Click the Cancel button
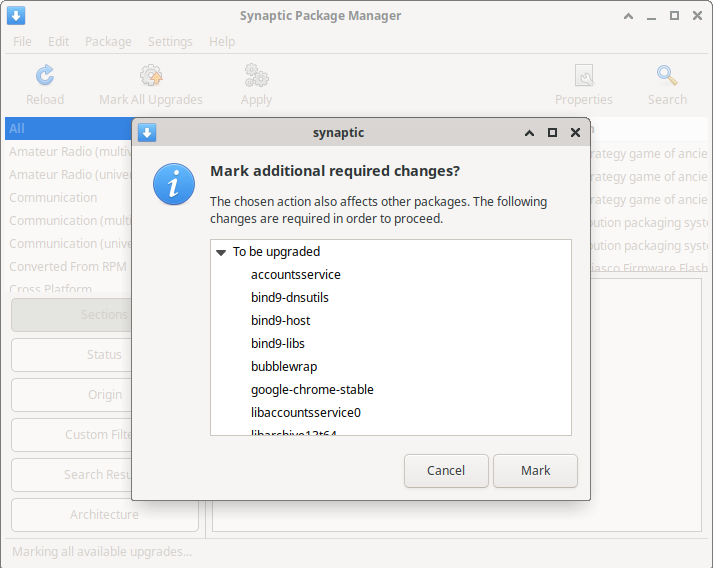Viewport: 713px width, 568px height. pos(446,471)
